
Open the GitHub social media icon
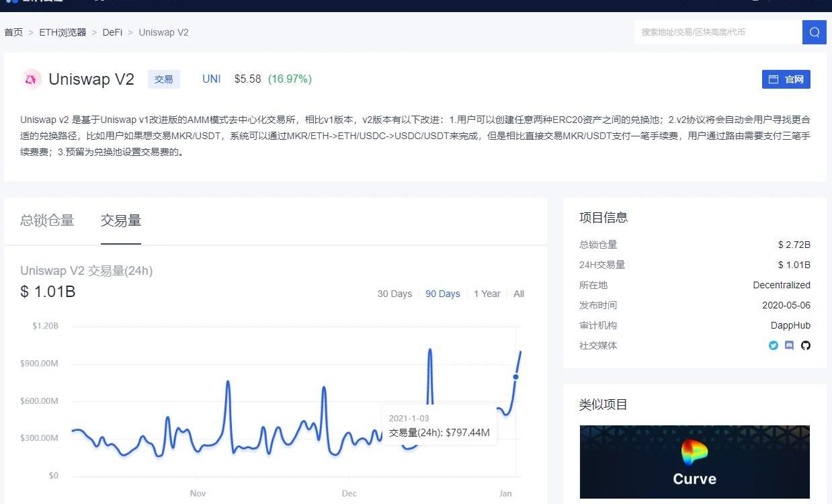pyautogui.click(x=806, y=345)
